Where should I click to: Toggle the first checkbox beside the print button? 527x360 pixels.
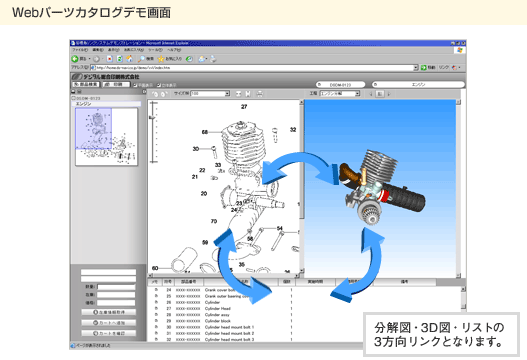tap(135, 85)
